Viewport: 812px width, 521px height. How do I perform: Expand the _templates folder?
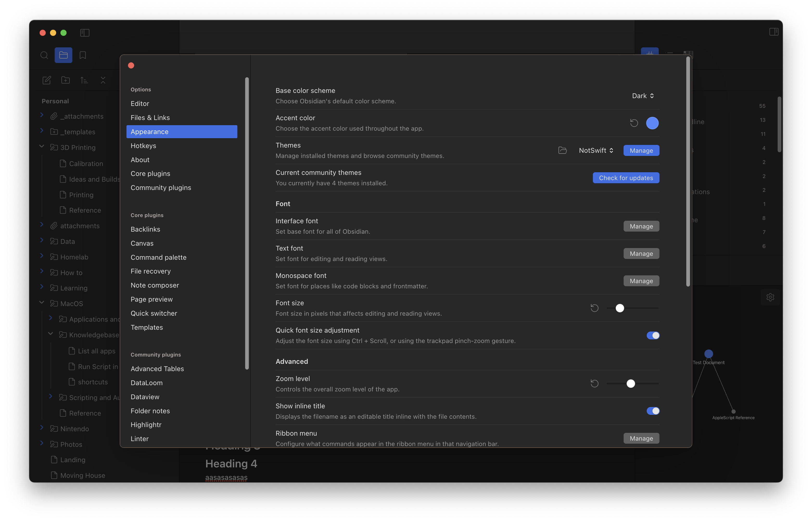pos(42,131)
